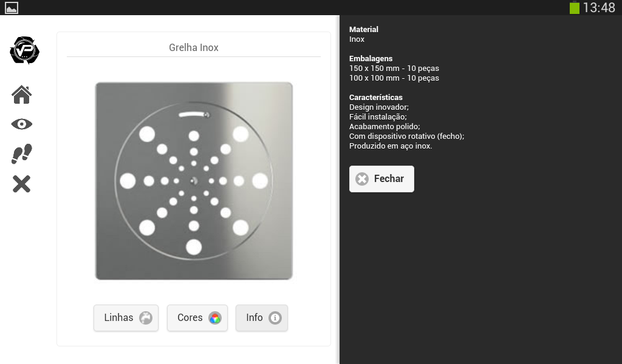This screenshot has height=364, width=622.
Task: Select the Embalagens heading
Action: (371, 58)
